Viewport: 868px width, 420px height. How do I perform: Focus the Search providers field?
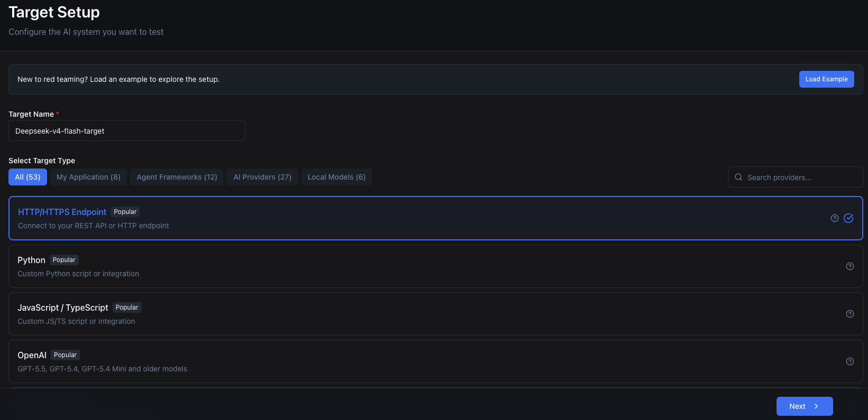(x=795, y=178)
